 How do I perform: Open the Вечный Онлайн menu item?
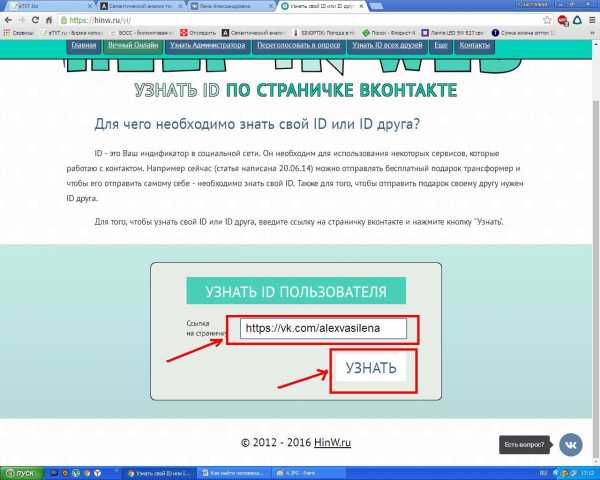click(x=133, y=46)
